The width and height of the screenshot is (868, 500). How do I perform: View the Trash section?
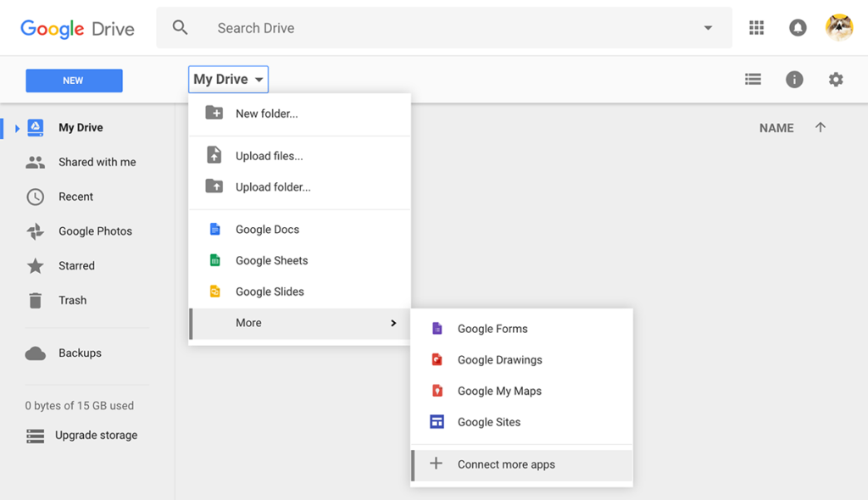[73, 300]
